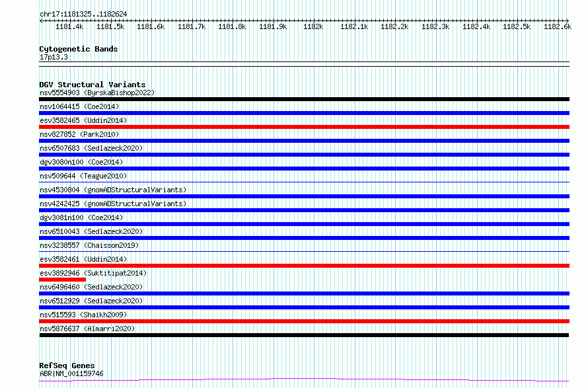This screenshot has width=588, height=388.
Task: Open variant label nsv5876637 (Almarri2020)
Action: (x=87, y=329)
